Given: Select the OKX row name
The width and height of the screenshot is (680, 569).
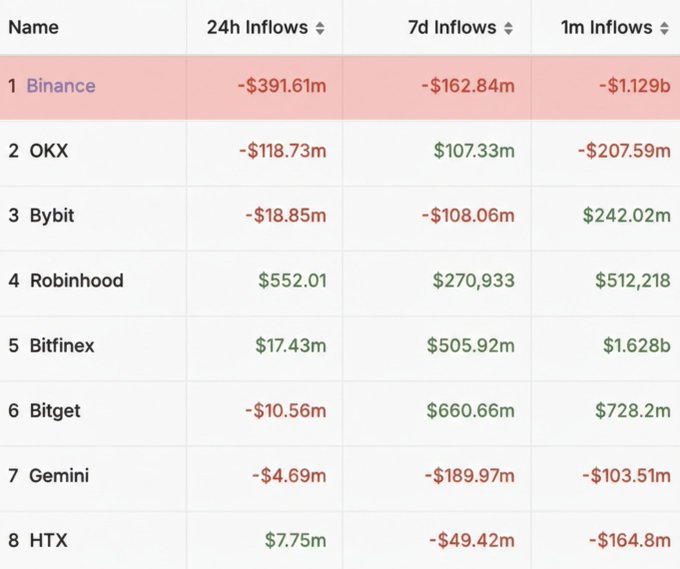Looking at the screenshot, I should point(49,151).
